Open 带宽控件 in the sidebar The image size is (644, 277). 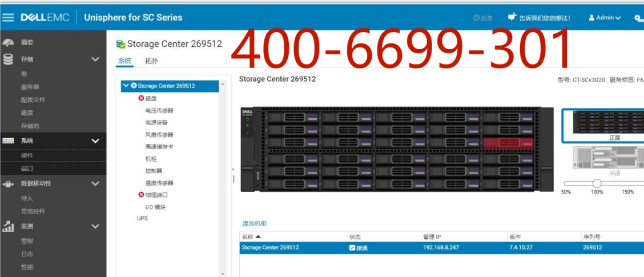click(33, 211)
